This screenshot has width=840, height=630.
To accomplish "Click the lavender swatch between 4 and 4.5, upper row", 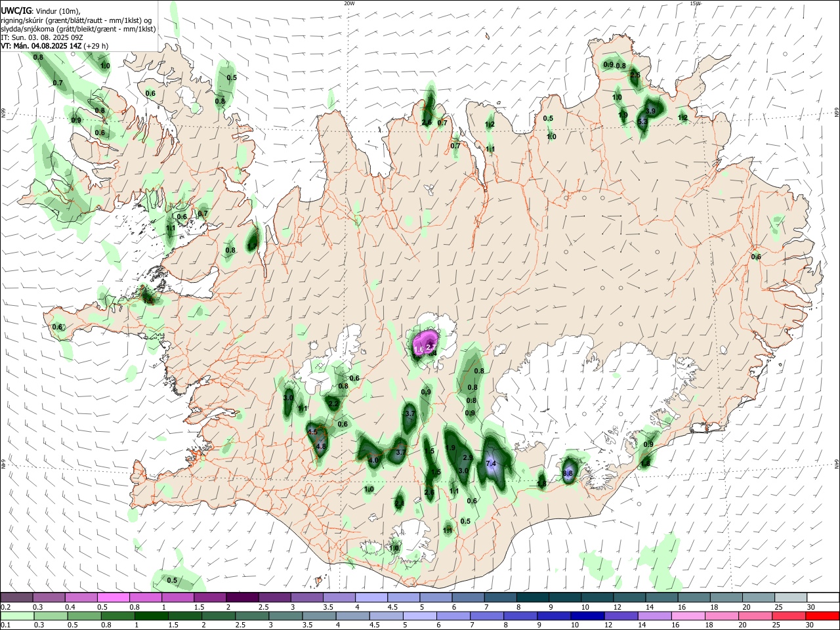I will [x=371, y=598].
